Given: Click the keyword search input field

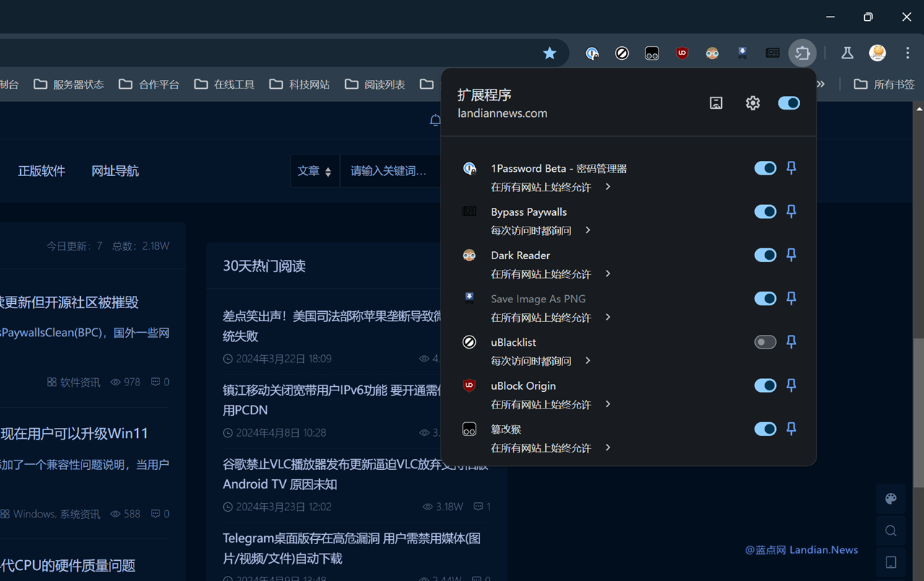Looking at the screenshot, I should (x=391, y=171).
